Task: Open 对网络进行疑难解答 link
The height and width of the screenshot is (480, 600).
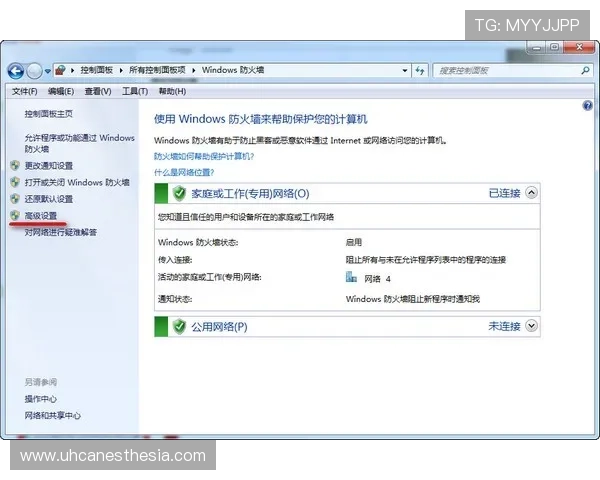Action: (x=60, y=232)
